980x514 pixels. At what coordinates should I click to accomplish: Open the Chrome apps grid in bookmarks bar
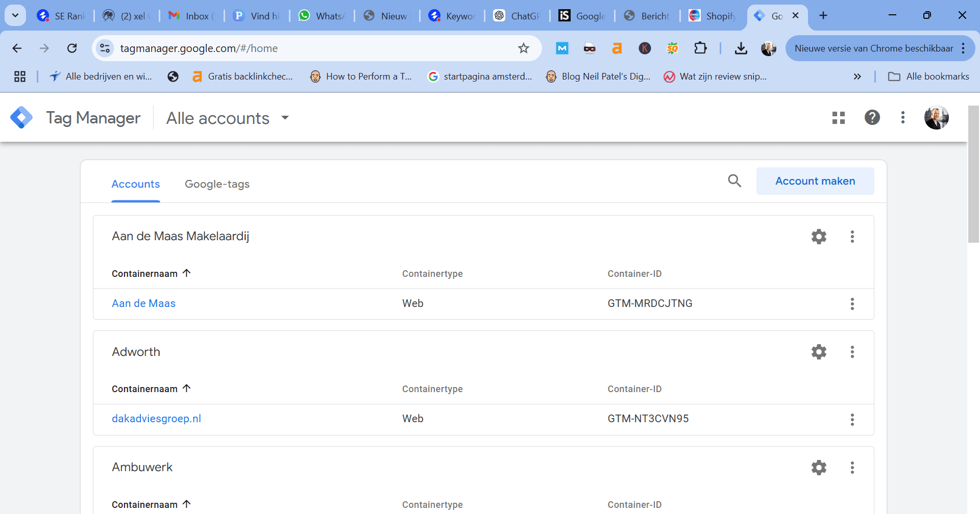[x=20, y=76]
